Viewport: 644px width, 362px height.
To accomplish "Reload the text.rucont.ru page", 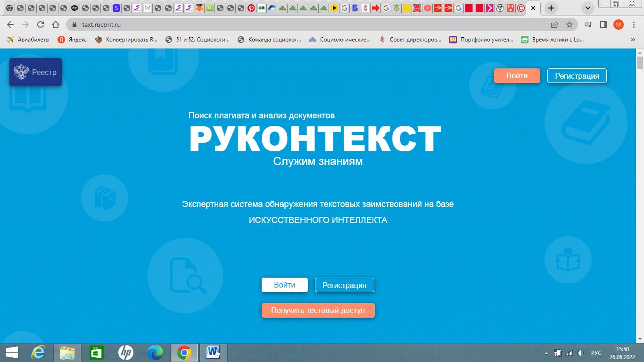I will [x=41, y=25].
